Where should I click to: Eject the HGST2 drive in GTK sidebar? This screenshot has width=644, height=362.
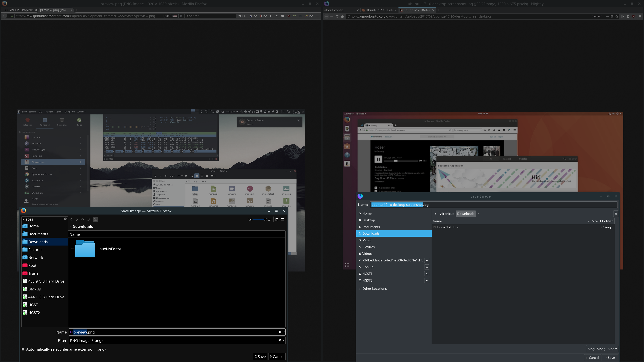click(427, 281)
